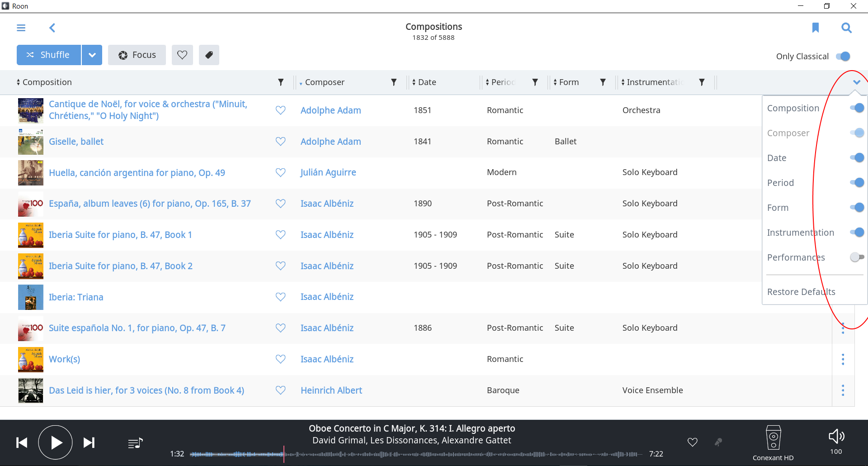Filter the Composer column
Viewport: 868px width, 466px height.
point(394,82)
